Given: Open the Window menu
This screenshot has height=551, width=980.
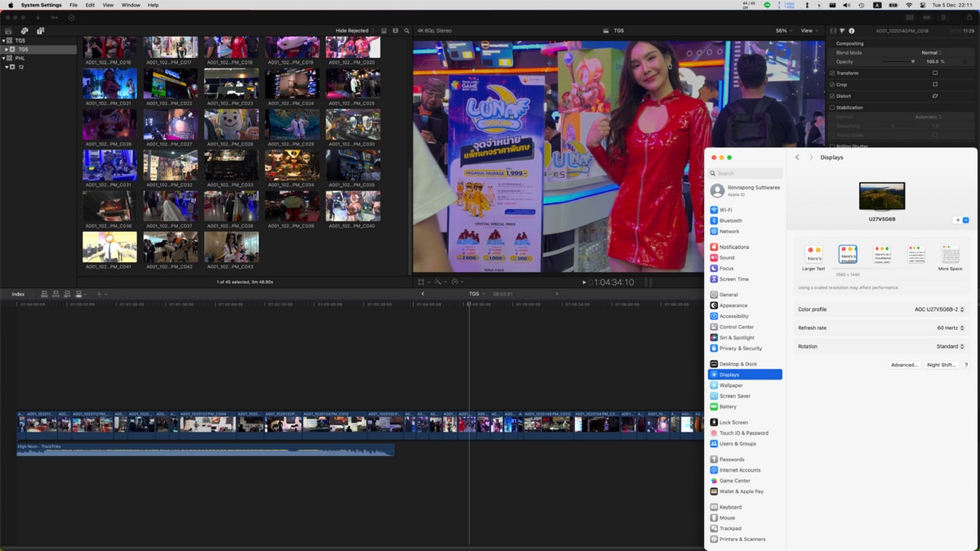Looking at the screenshot, I should tap(131, 5).
